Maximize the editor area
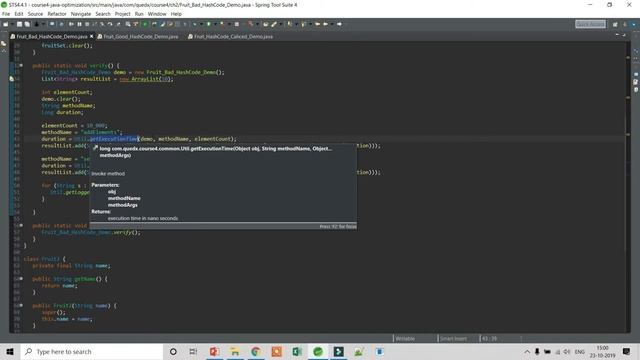640x360 pixels. point(624,36)
